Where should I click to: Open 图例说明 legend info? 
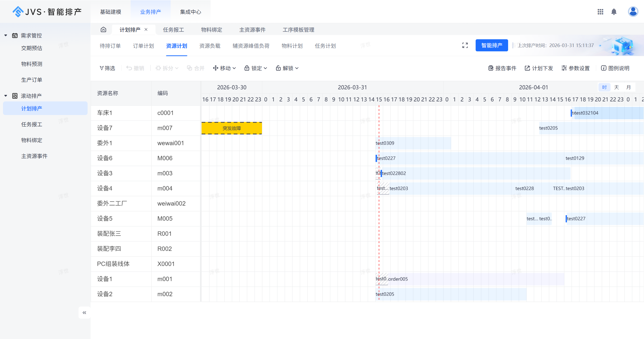(615, 68)
